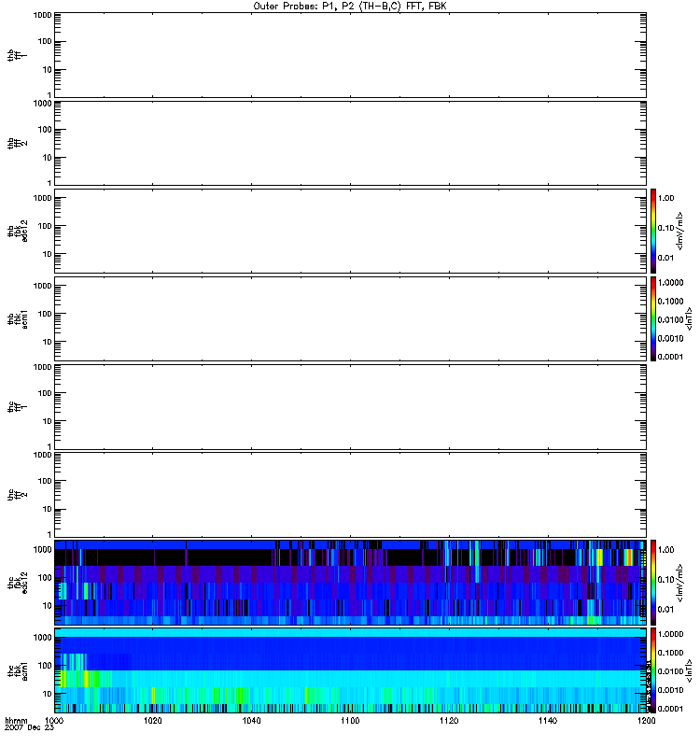Screen dimensions: 700x747
Task: Click the empty thb fbk edc12 panel
Action: click(350, 231)
